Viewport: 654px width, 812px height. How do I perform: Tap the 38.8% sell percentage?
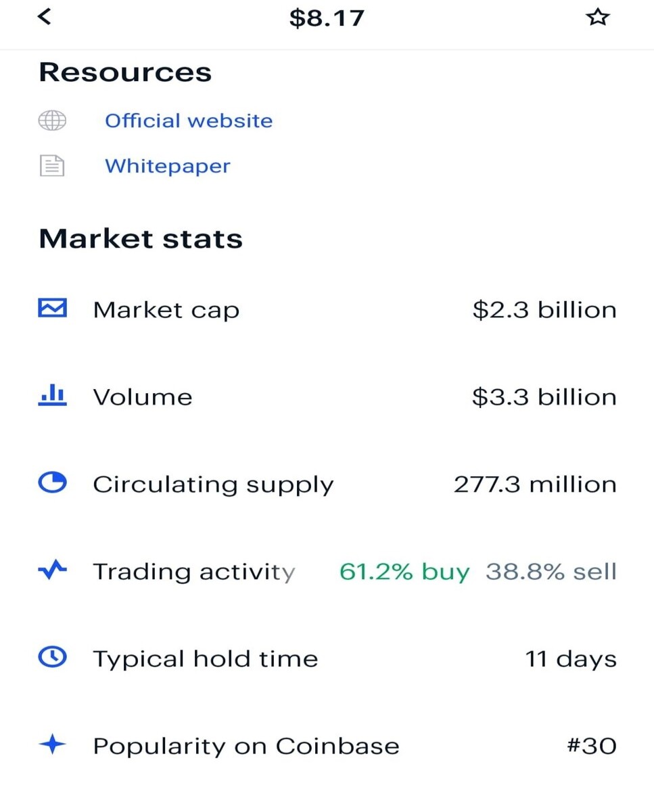click(x=551, y=572)
